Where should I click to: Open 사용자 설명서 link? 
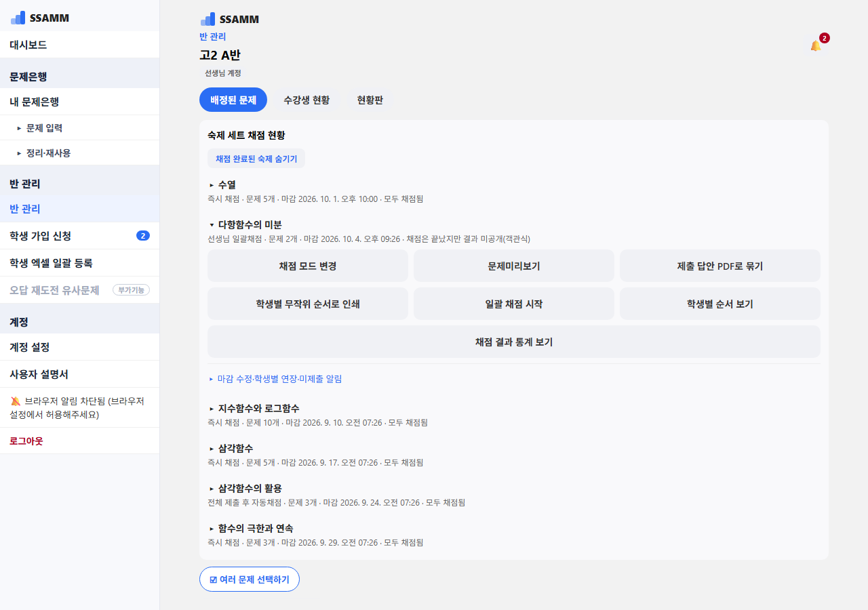click(79, 374)
